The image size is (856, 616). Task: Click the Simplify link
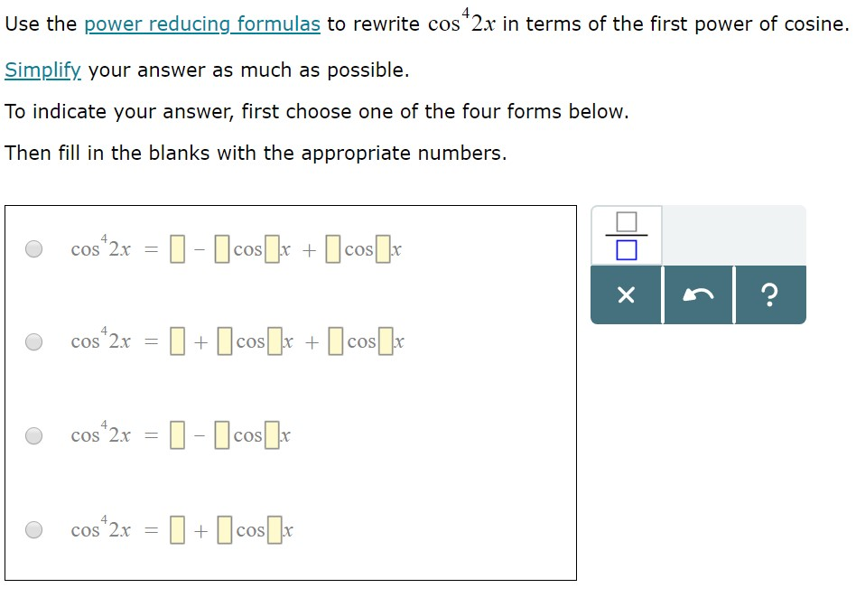click(x=42, y=70)
